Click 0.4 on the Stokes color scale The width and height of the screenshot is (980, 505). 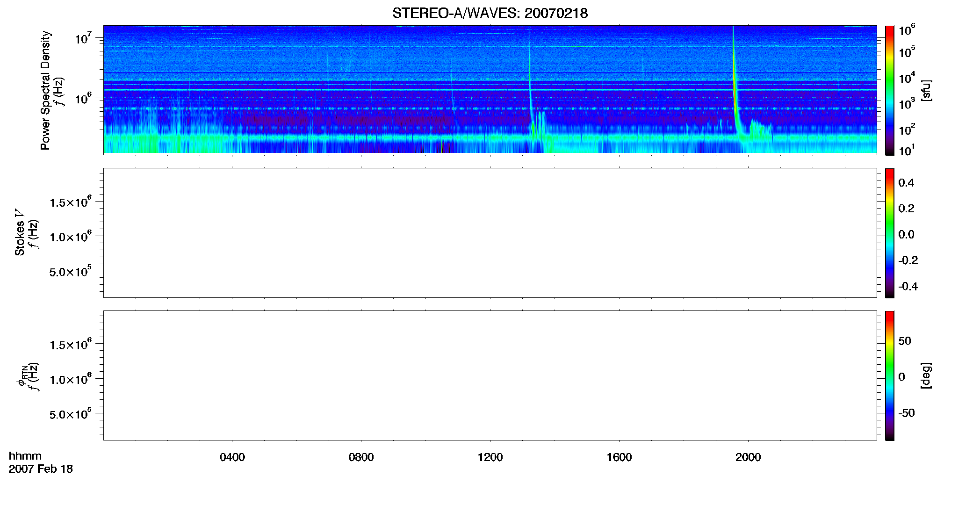(x=906, y=183)
